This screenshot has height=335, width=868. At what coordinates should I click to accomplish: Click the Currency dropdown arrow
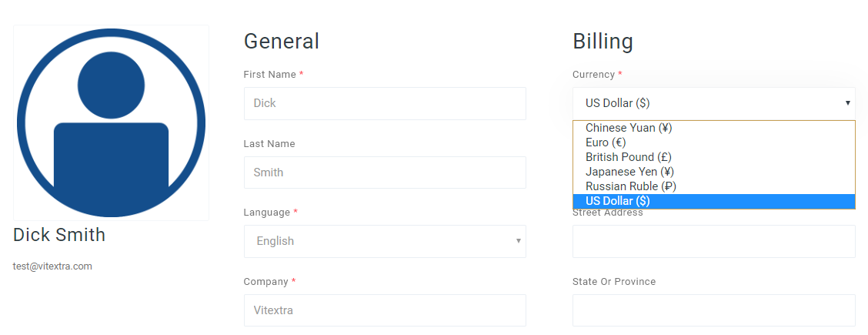click(x=847, y=103)
